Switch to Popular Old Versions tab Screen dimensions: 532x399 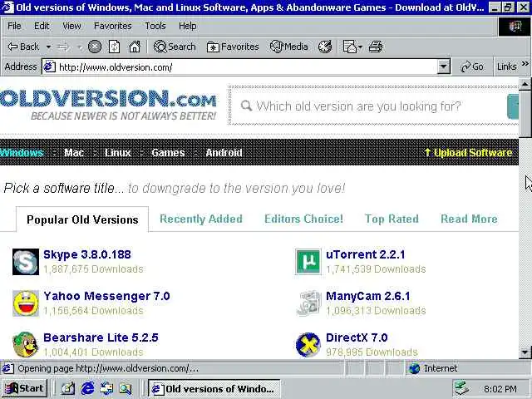(82, 219)
